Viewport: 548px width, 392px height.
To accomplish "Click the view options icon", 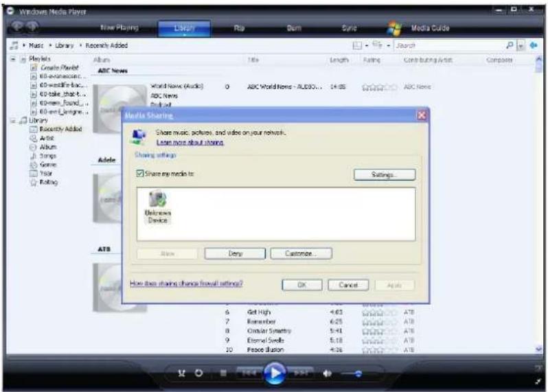I will pos(378,45).
